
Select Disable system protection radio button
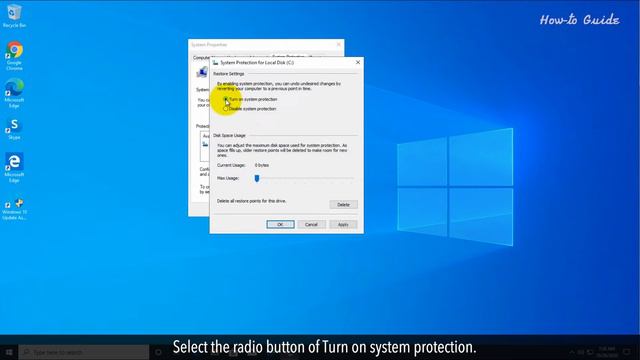click(x=226, y=109)
